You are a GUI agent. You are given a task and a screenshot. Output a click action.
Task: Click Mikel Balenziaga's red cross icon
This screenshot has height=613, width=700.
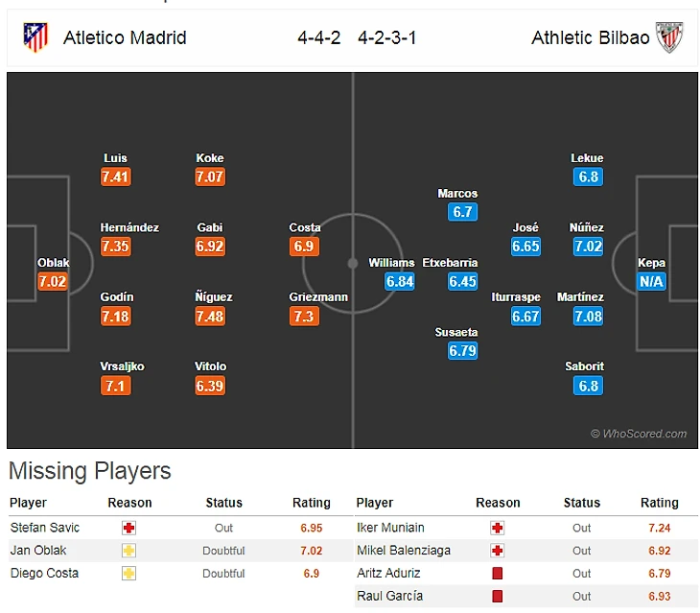click(x=497, y=551)
